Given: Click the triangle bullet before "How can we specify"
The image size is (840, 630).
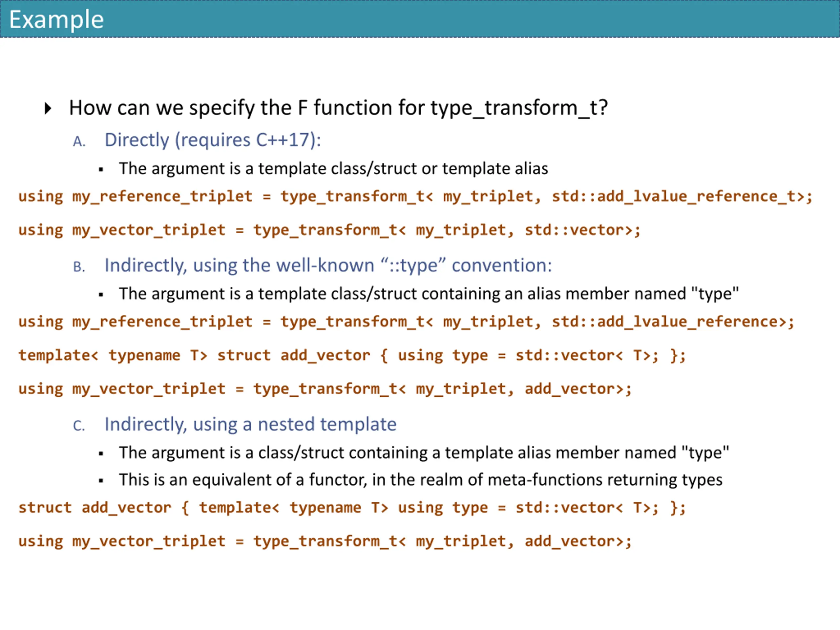Looking at the screenshot, I should pos(48,108).
